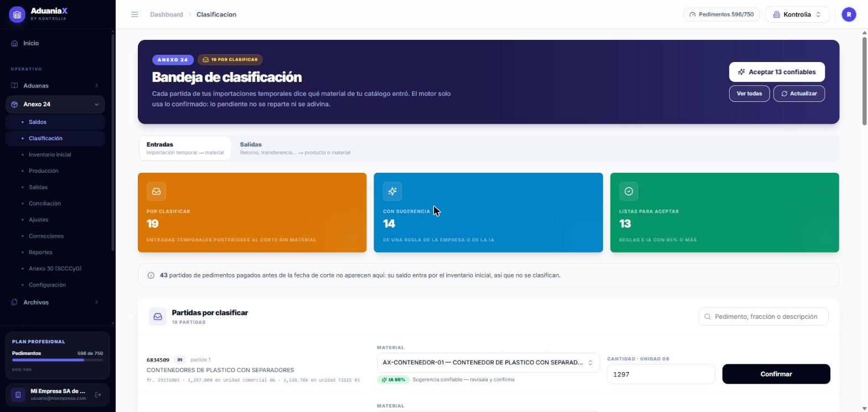Image resolution: width=868 pixels, height=412 pixels.
Task: Open material dropdown AX-CONTENEDOR-01
Action: [488, 363]
